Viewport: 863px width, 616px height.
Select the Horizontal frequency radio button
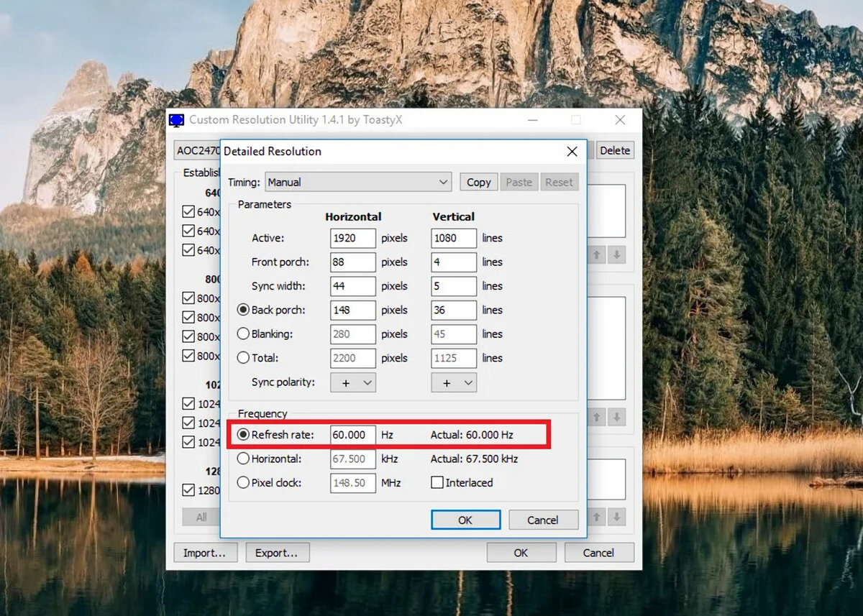[x=243, y=459]
